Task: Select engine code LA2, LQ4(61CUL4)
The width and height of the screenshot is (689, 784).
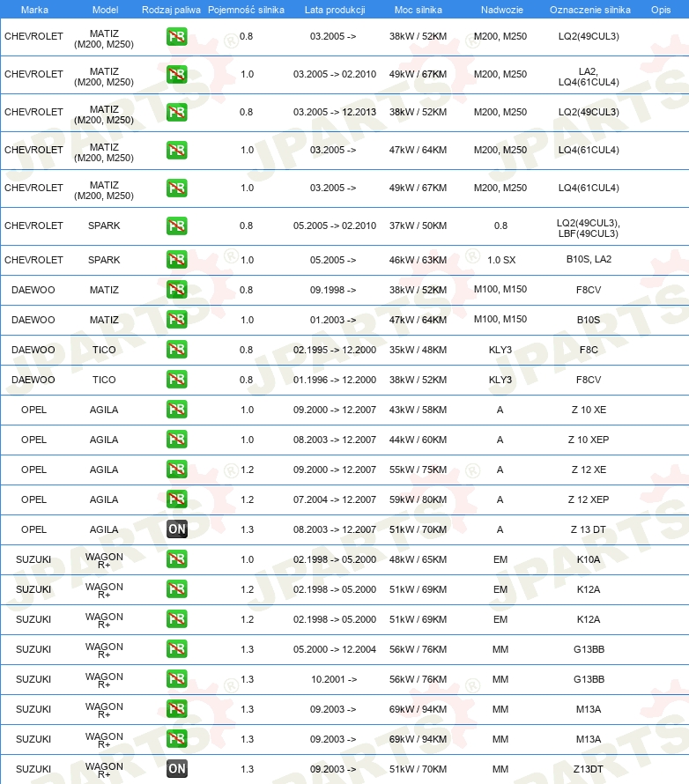Action: pyautogui.click(x=589, y=77)
